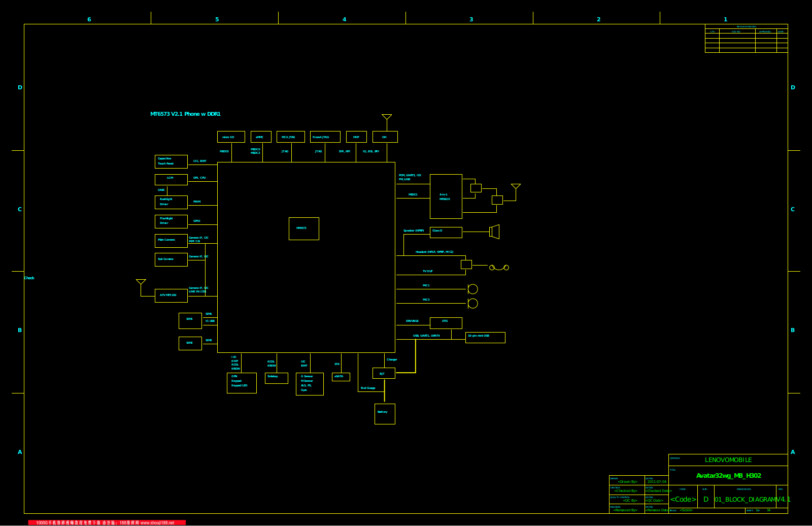This screenshot has width=812, height=526.
Task: Click the loudspeaker symbol next to Class D
Action: [x=494, y=232]
